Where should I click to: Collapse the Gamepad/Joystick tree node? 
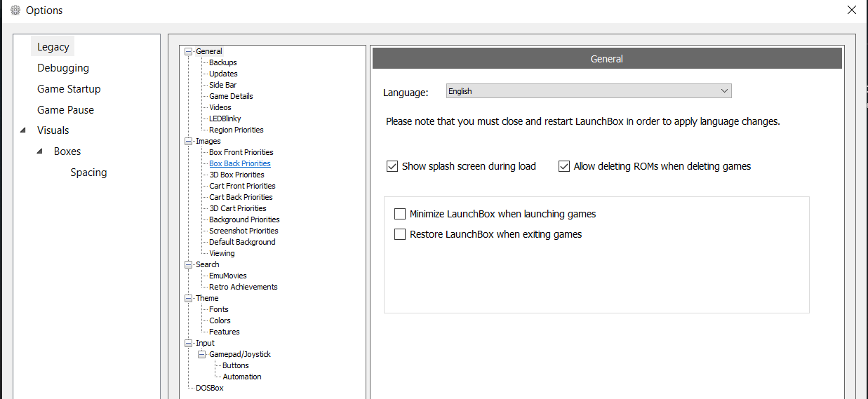(x=201, y=354)
